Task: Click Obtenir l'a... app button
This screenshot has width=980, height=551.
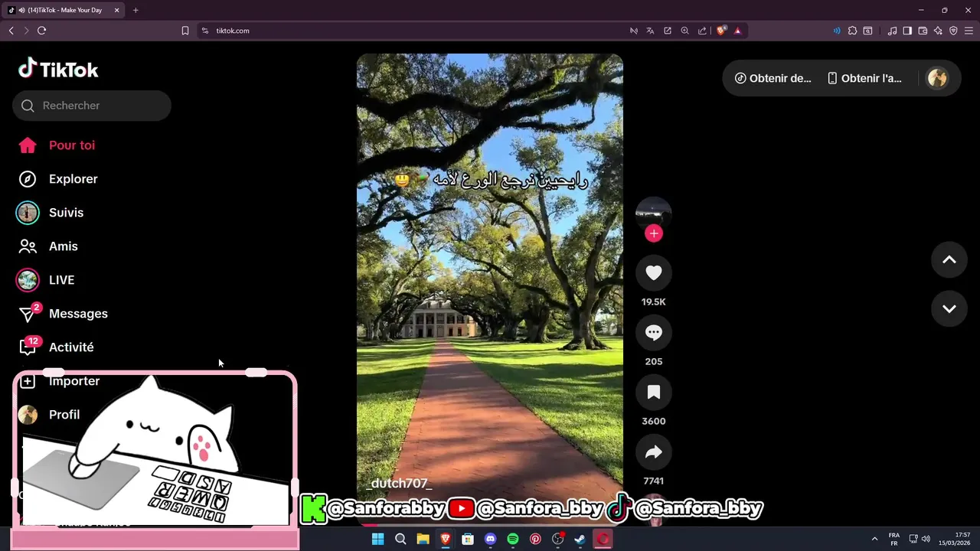Action: pos(864,78)
